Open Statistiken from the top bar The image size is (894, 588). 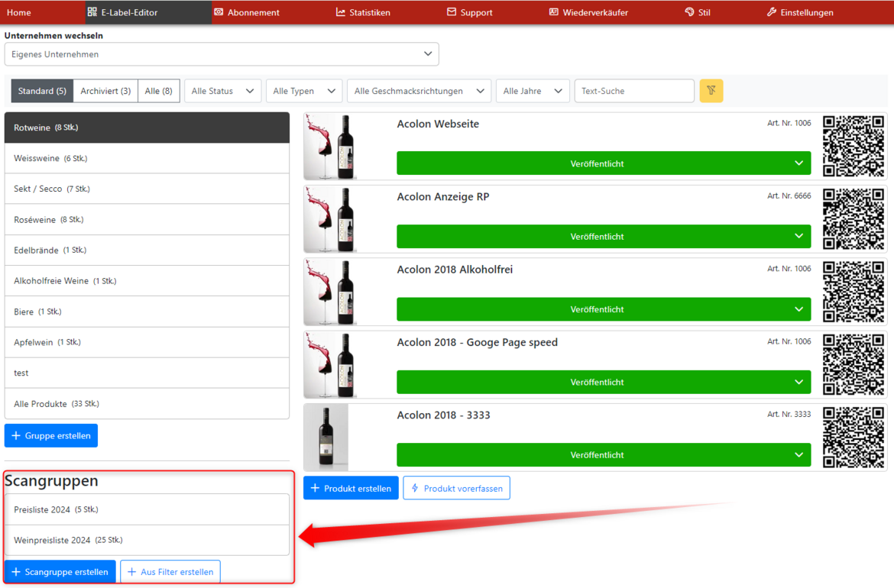(363, 12)
